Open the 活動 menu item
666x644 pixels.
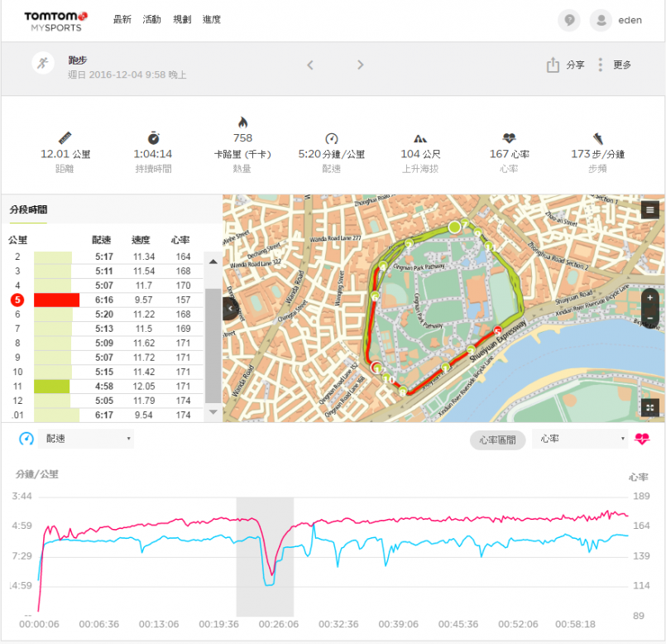point(152,19)
